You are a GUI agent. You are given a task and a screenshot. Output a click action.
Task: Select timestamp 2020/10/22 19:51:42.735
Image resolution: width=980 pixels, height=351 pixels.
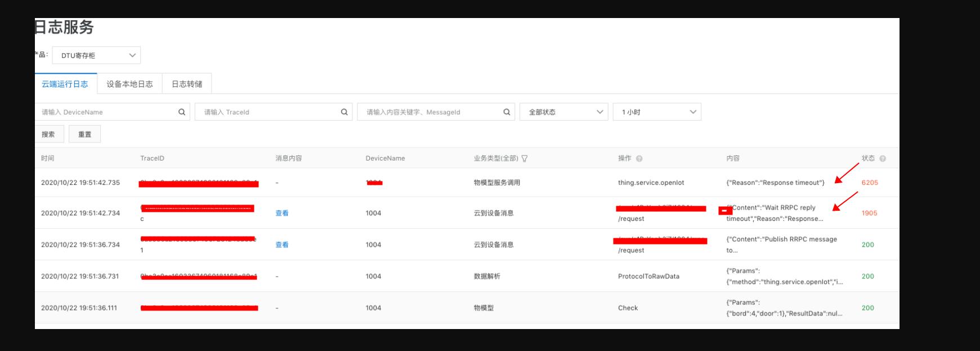(x=80, y=183)
